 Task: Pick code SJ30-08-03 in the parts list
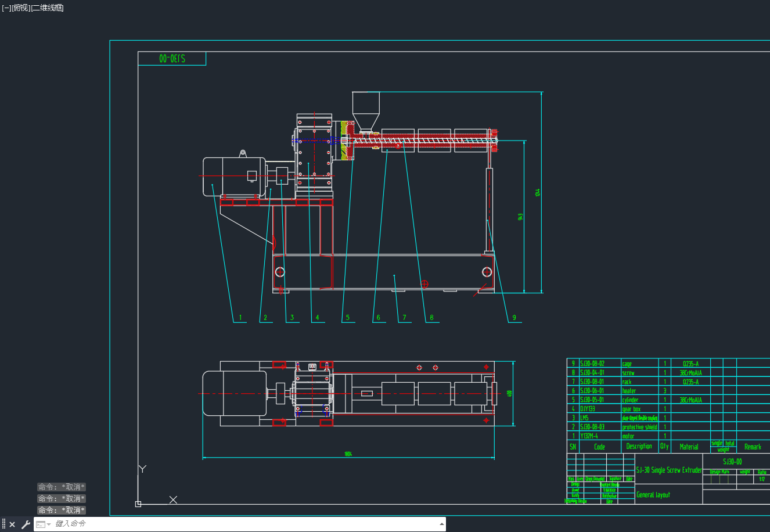coord(592,427)
